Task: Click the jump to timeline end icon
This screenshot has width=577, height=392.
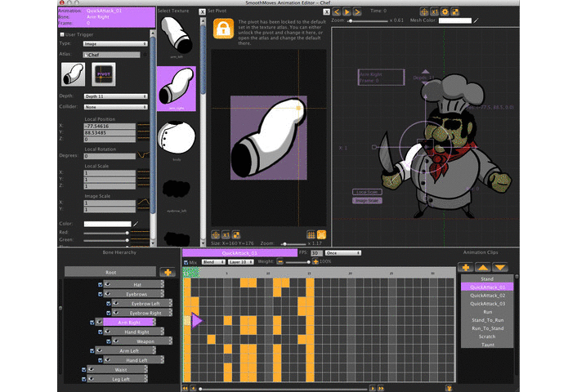Action: (x=381, y=388)
